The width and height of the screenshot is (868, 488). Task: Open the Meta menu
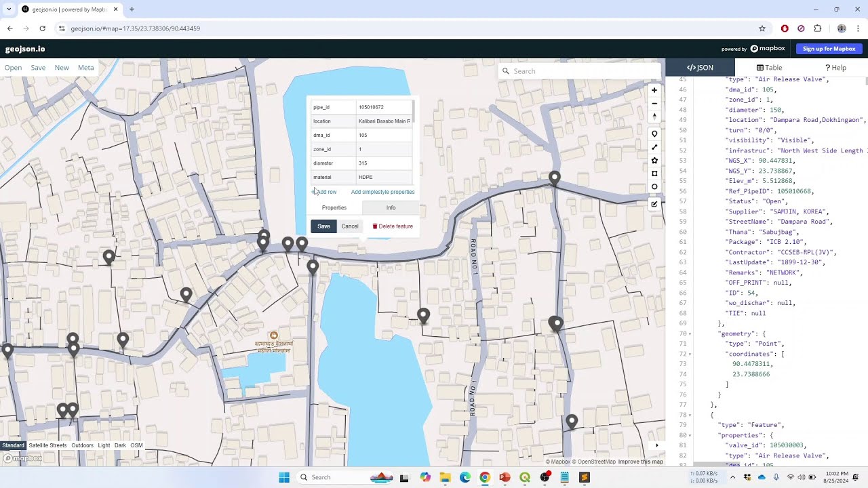pyautogui.click(x=85, y=68)
